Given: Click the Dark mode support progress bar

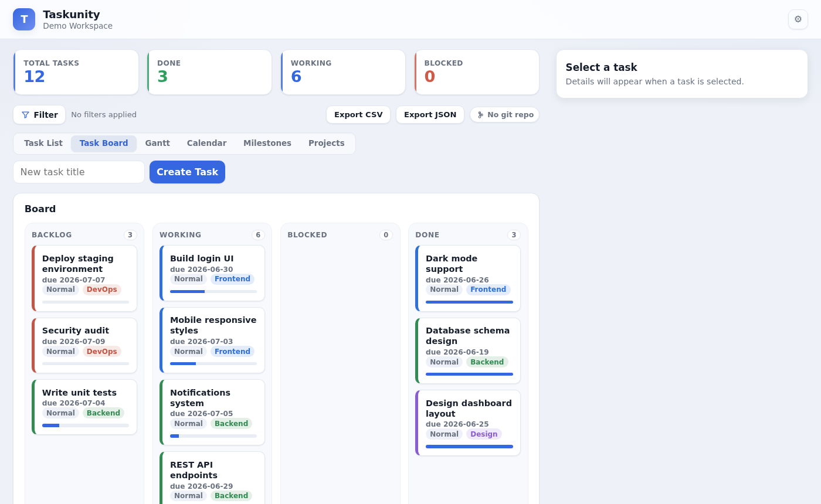Looking at the screenshot, I should point(469,302).
